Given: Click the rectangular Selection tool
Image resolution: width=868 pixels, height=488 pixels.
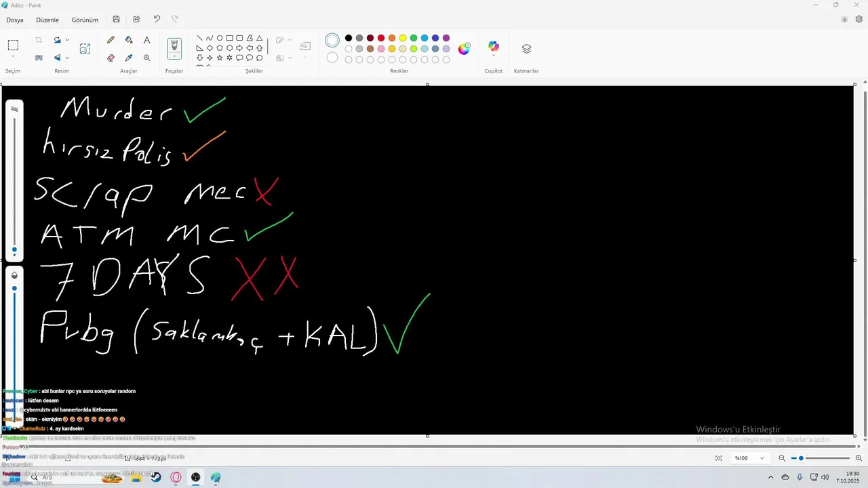Looking at the screenshot, I should click(x=13, y=45).
